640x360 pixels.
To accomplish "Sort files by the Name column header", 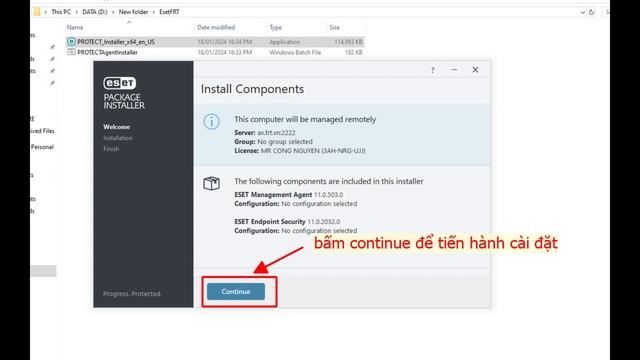I will 75,27.
